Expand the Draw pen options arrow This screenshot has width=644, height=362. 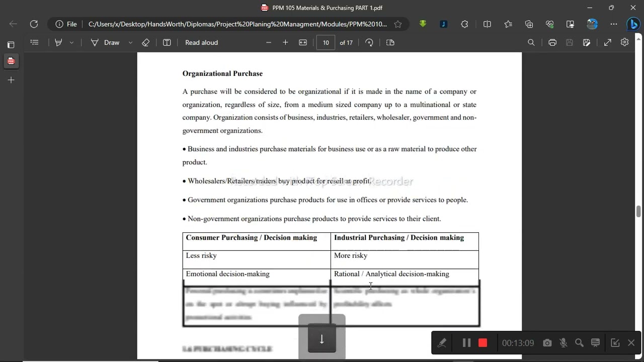[x=130, y=42]
